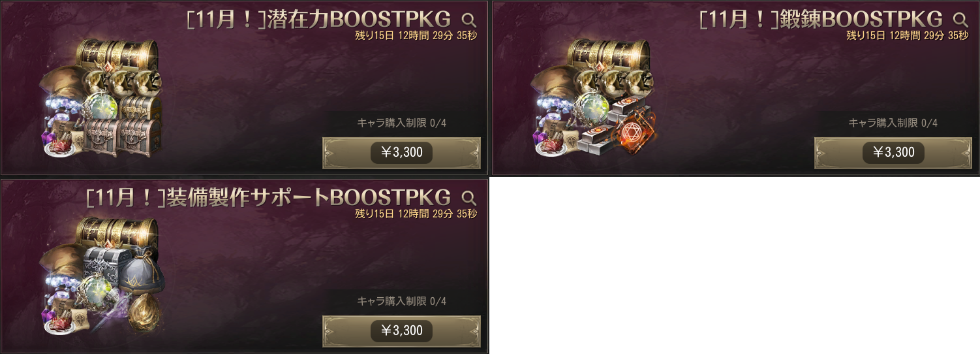
Task: Select the [11月!]潜在力BOOSTPKG title
Action: click(318, 20)
